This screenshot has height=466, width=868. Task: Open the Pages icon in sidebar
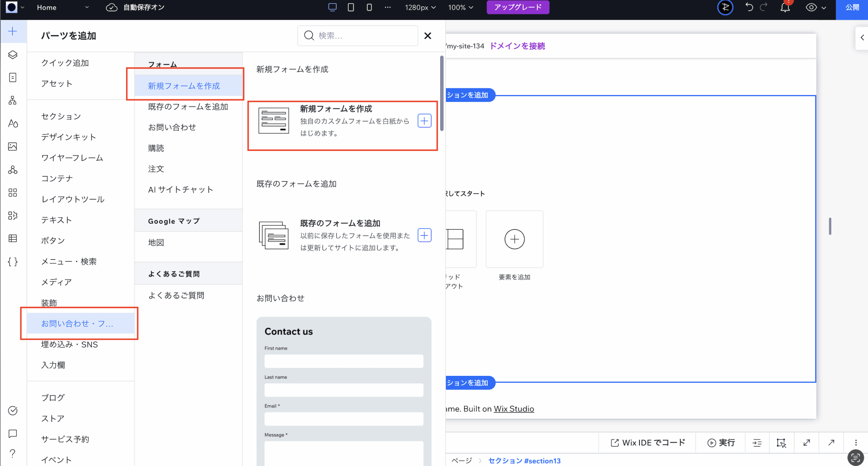[x=13, y=78]
